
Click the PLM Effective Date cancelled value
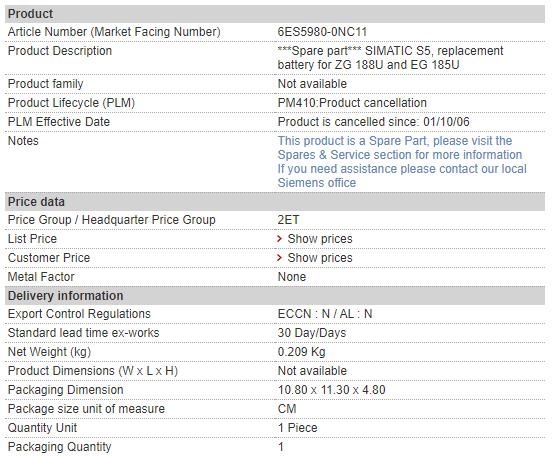373,122
